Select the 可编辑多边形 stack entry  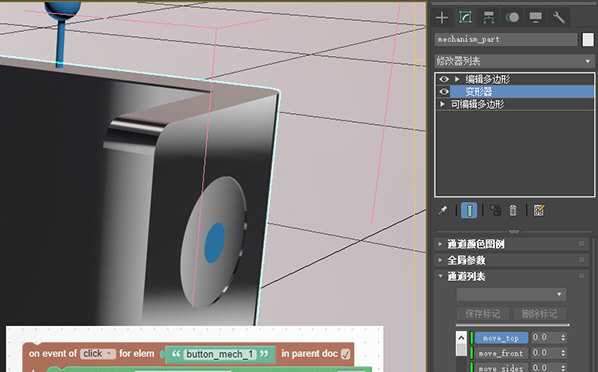(477, 104)
